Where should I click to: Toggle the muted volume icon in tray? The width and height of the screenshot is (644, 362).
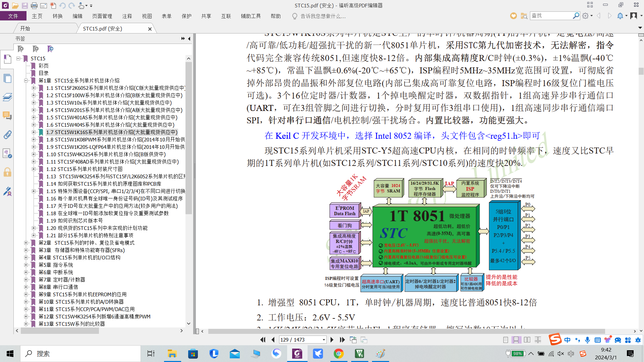click(x=561, y=354)
